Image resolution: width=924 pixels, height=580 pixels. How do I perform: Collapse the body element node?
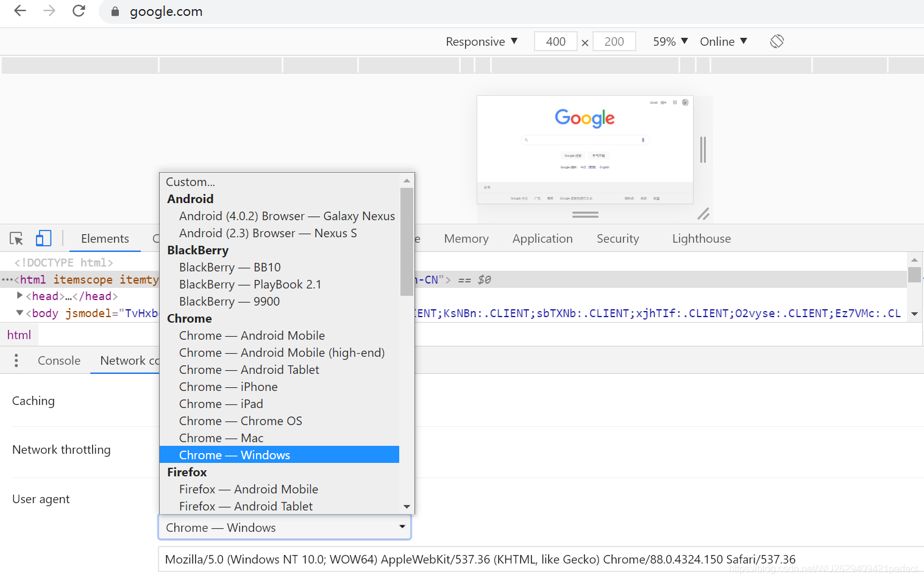click(20, 313)
